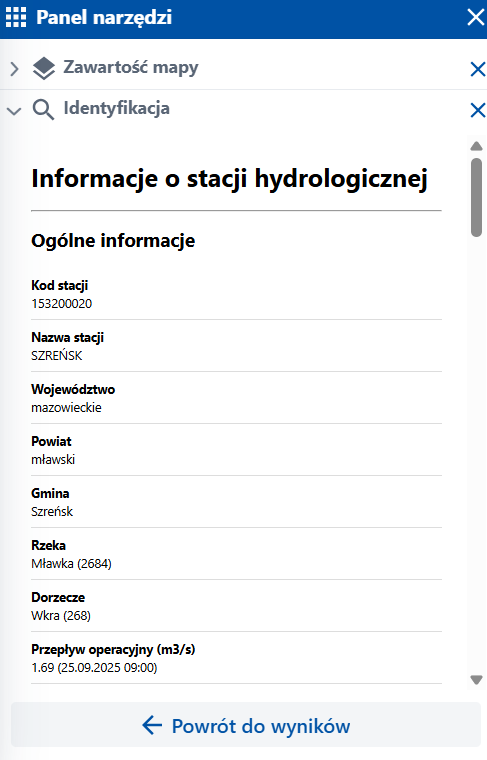Click the river value Mławka (2684)
The width and height of the screenshot is (487, 760).
[71, 564]
